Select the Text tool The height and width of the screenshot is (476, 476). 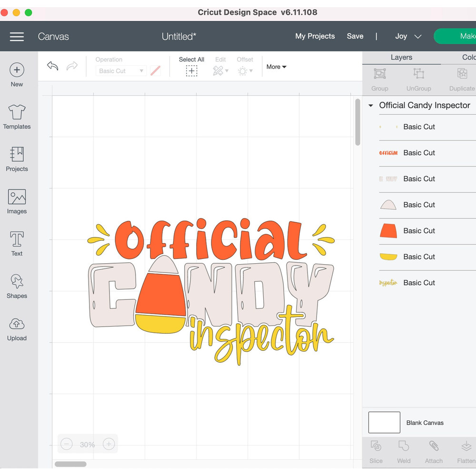[x=17, y=243]
